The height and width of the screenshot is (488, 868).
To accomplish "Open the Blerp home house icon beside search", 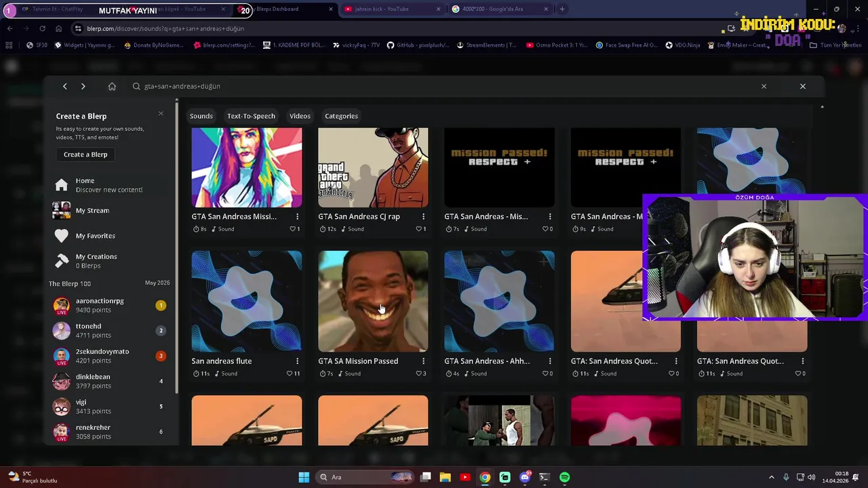I will [112, 86].
